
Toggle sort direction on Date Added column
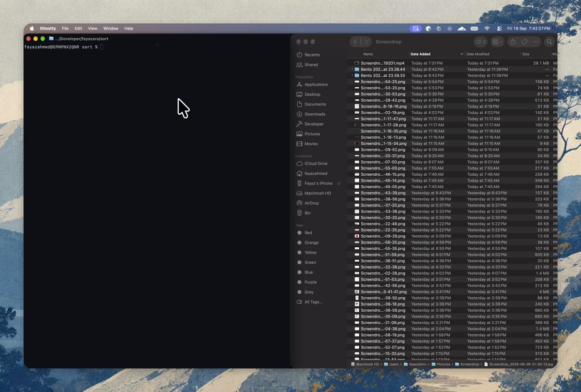461,54
